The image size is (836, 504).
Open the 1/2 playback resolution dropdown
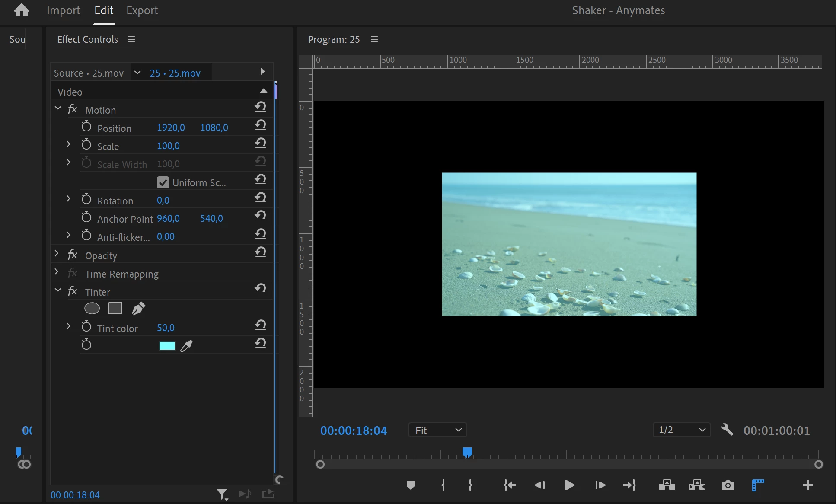pos(681,430)
